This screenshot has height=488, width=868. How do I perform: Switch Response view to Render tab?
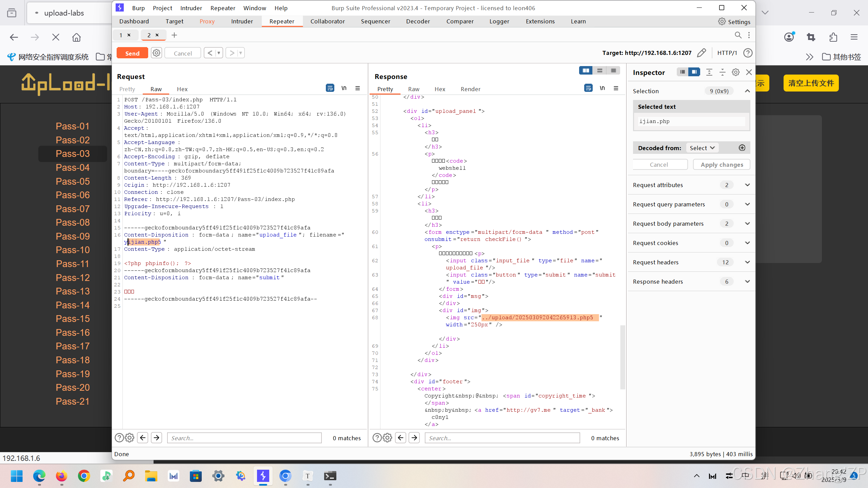tap(470, 89)
